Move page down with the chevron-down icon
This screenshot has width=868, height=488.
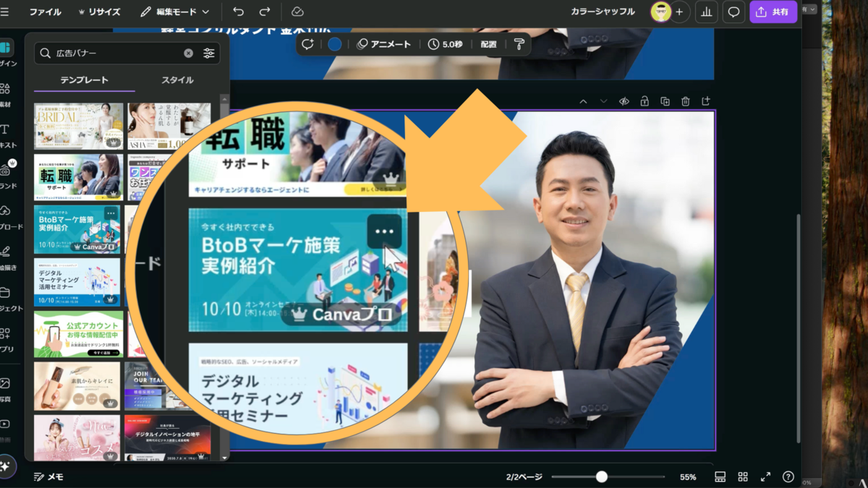(603, 102)
